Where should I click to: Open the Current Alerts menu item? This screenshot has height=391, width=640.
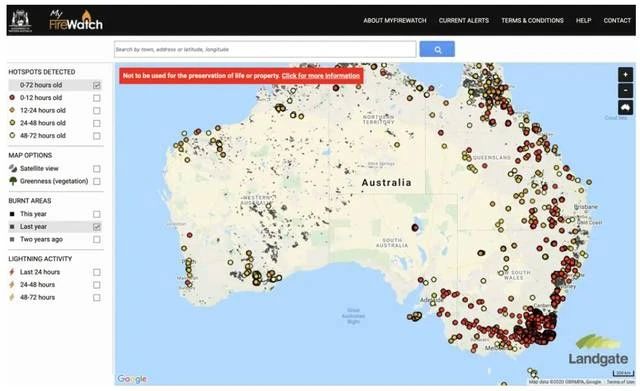pos(464,20)
